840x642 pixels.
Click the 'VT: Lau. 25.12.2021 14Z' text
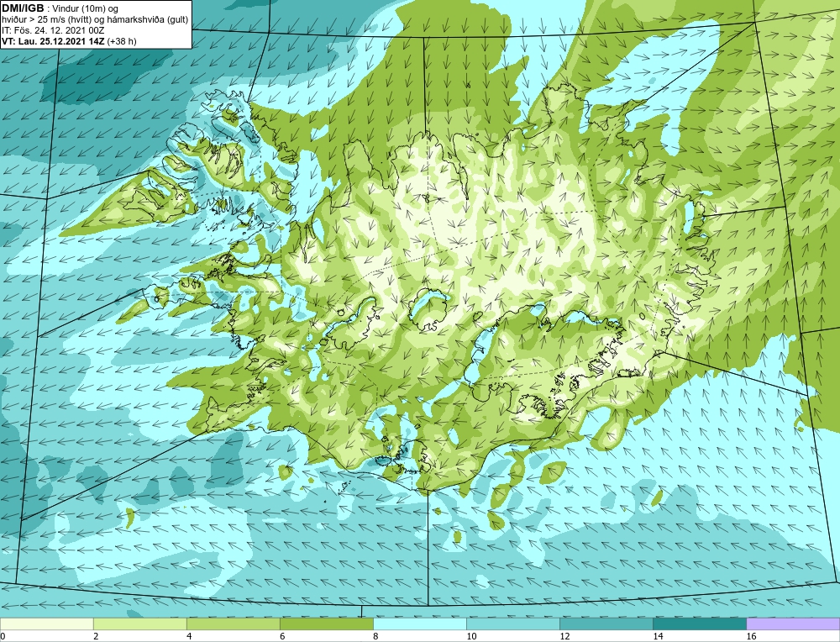click(x=54, y=41)
